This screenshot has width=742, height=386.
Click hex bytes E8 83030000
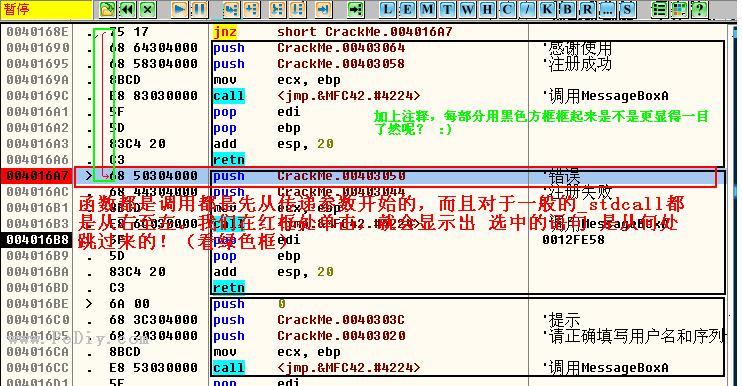point(153,96)
